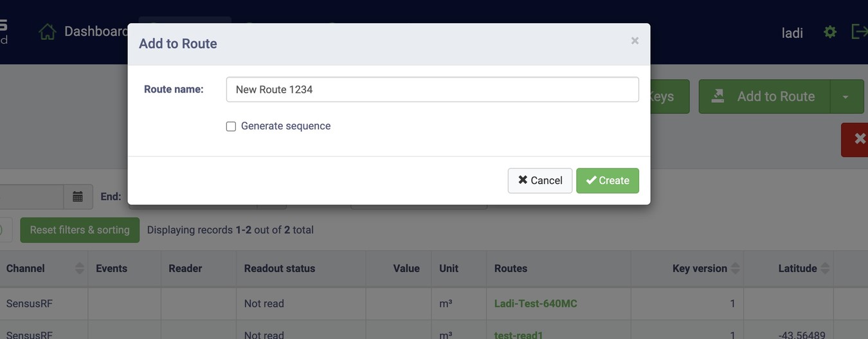The image size is (868, 339).
Task: Expand the Add to Route dropdown arrow
Action: [845, 97]
